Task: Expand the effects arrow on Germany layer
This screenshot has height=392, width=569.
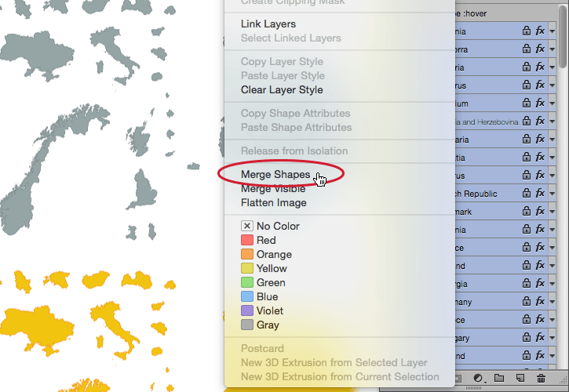Action: coord(553,302)
